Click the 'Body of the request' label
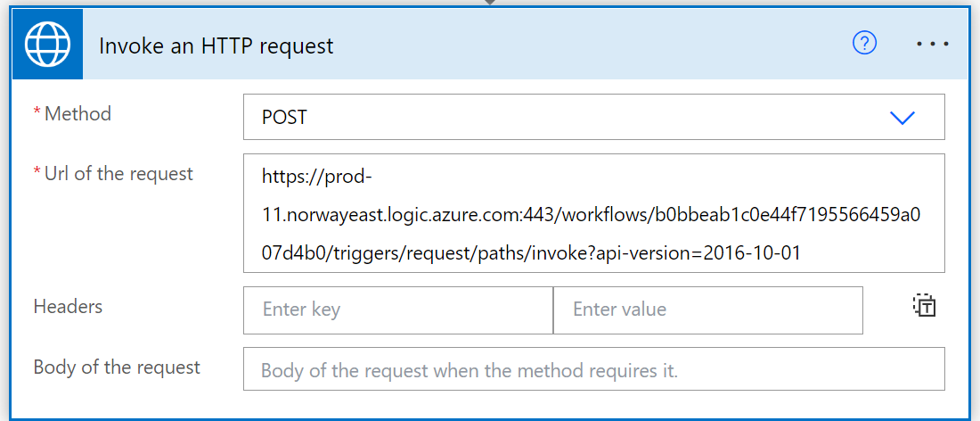980x421 pixels. (117, 367)
